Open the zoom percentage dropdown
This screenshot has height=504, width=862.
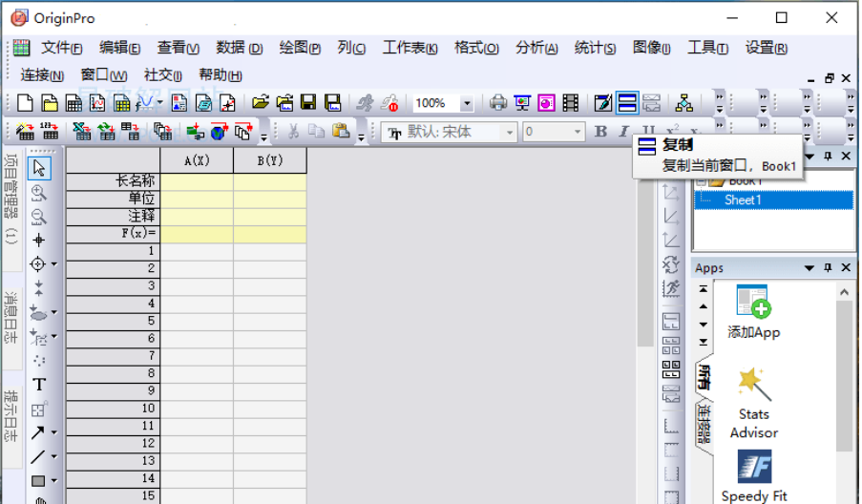pyautogui.click(x=467, y=103)
